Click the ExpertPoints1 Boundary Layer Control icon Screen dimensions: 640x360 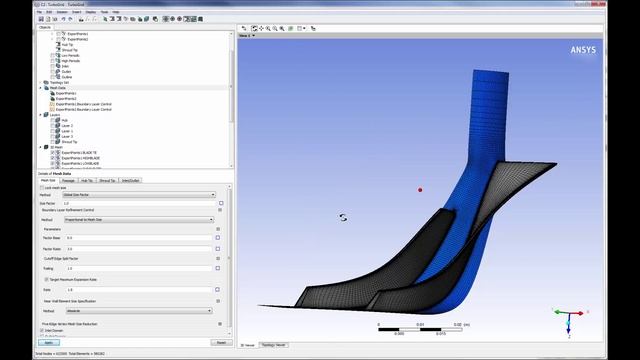click(52, 104)
